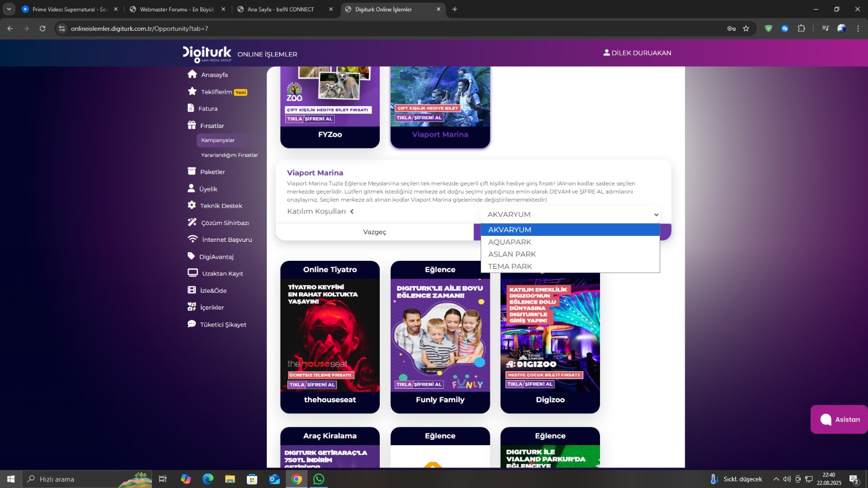Open the Funly Family Eğlence card
Viewport: 868px width, 488px height.
(440, 337)
